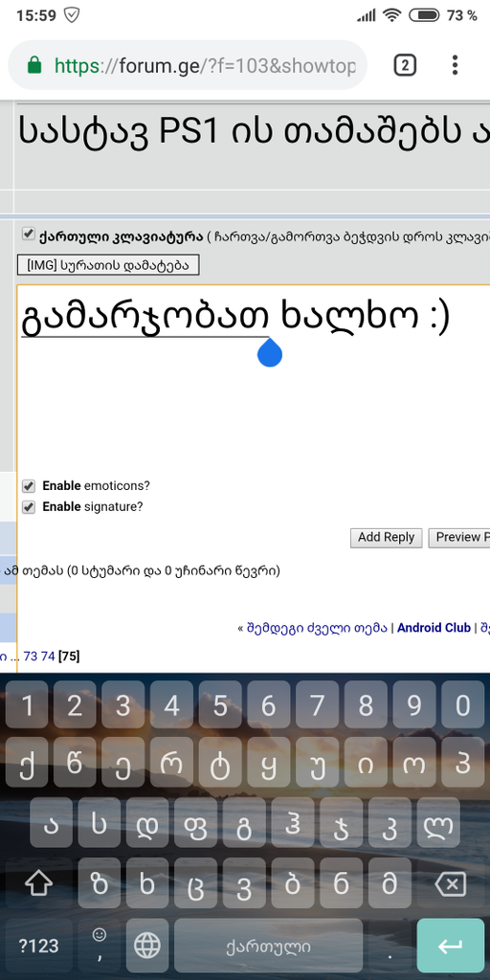Toggle Enable signature checkbox
490x980 pixels.
pos(28,507)
